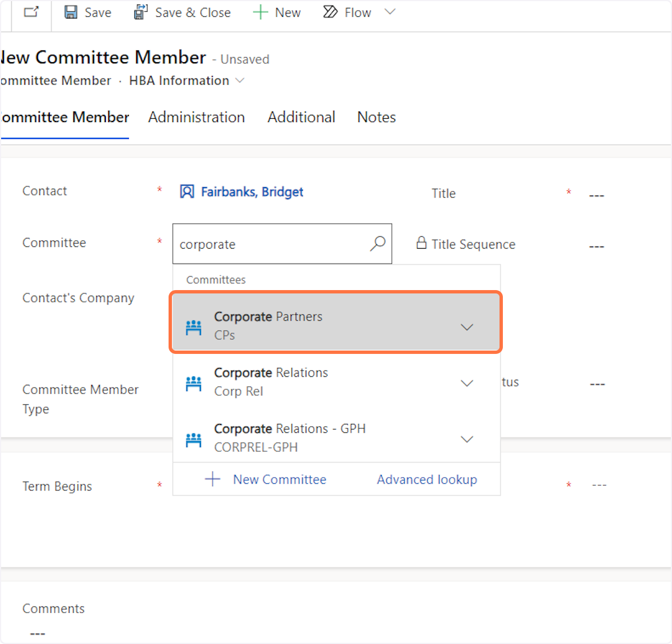The image size is (672, 644).
Task: Click the pop-out window icon
Action: coord(31,12)
